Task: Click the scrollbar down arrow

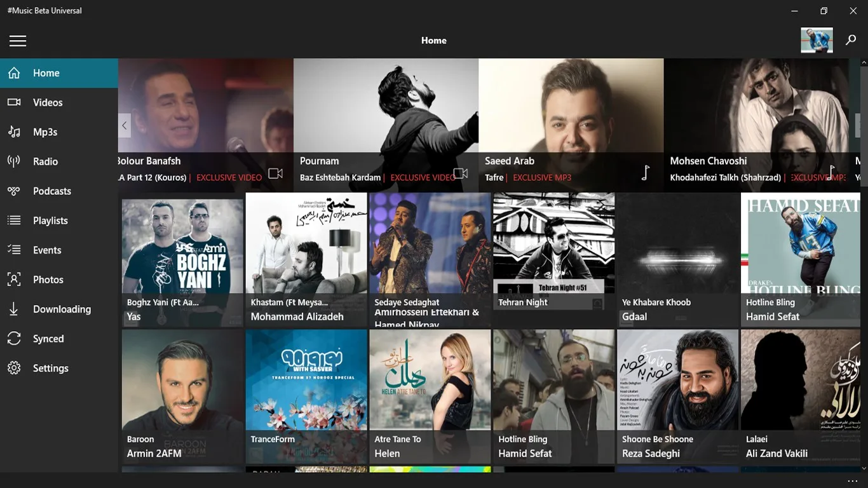Action: (864, 468)
